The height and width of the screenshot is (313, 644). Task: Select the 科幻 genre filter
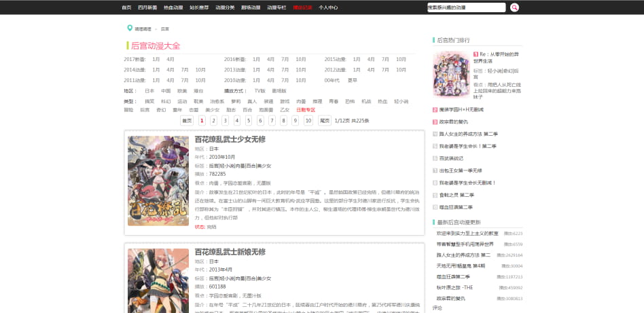[166, 101]
